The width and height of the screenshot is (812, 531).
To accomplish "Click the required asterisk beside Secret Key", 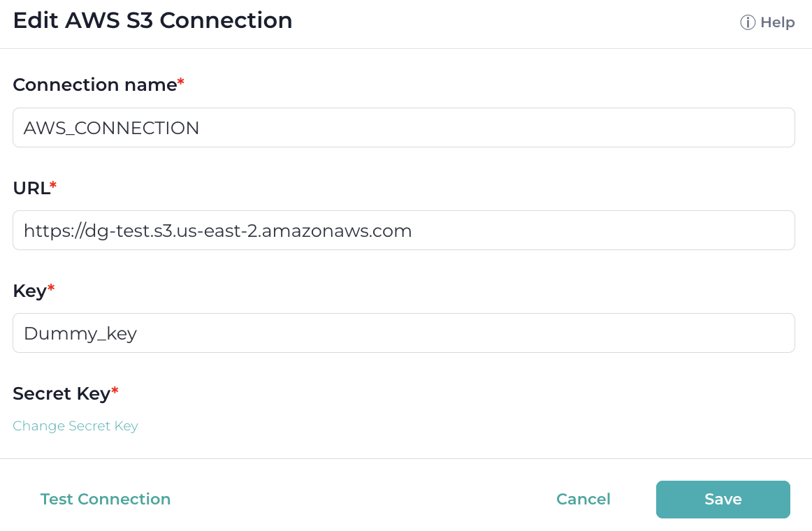I will pyautogui.click(x=115, y=391).
